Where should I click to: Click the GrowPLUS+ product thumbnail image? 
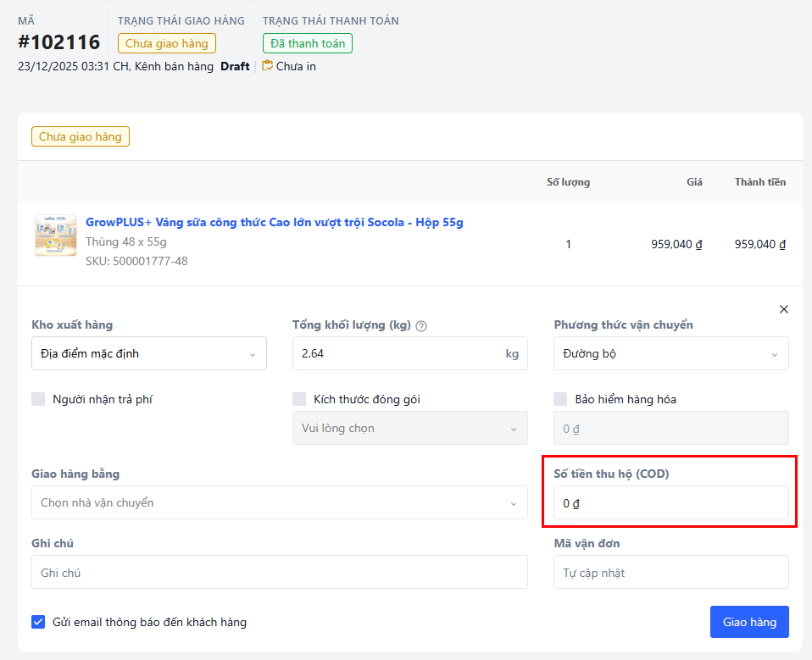pyautogui.click(x=56, y=236)
